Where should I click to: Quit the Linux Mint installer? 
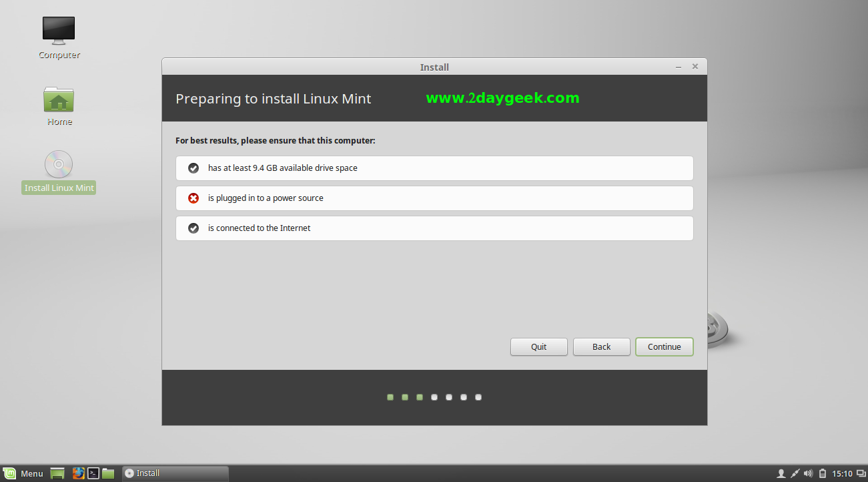coord(538,346)
